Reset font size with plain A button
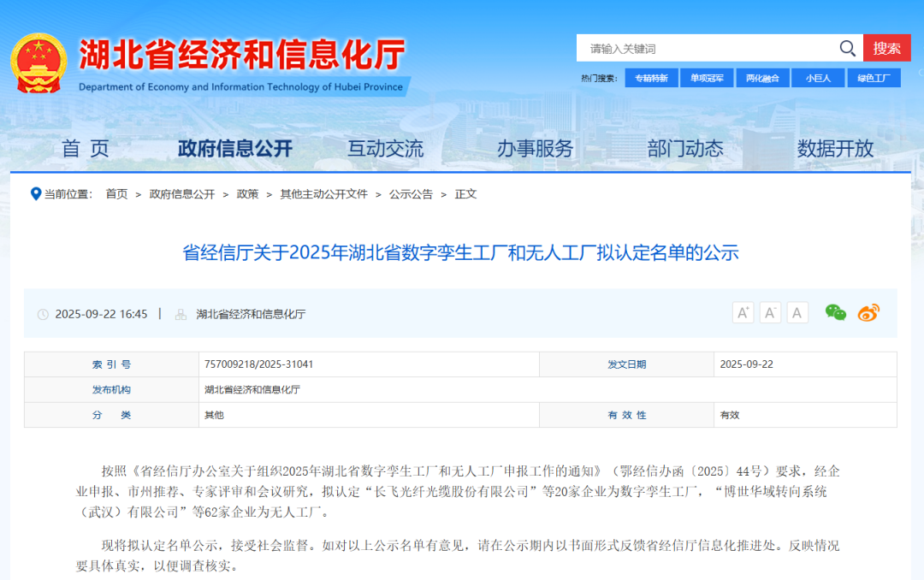The image size is (924, 580). click(797, 313)
